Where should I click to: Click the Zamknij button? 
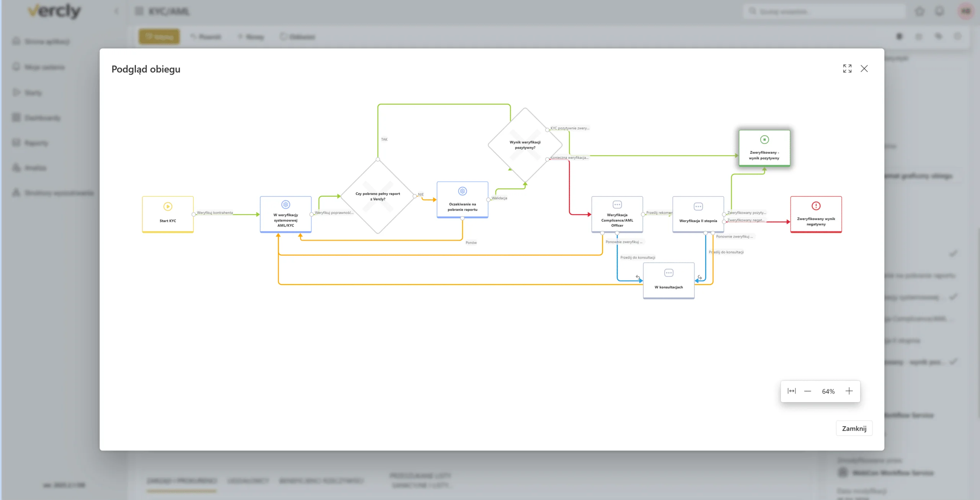(854, 428)
